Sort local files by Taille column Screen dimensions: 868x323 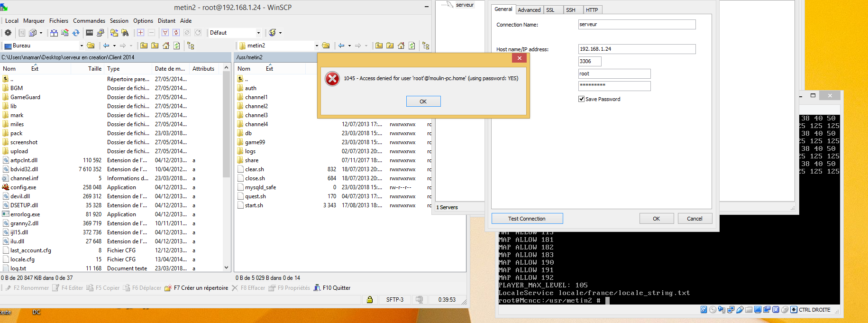click(95, 69)
